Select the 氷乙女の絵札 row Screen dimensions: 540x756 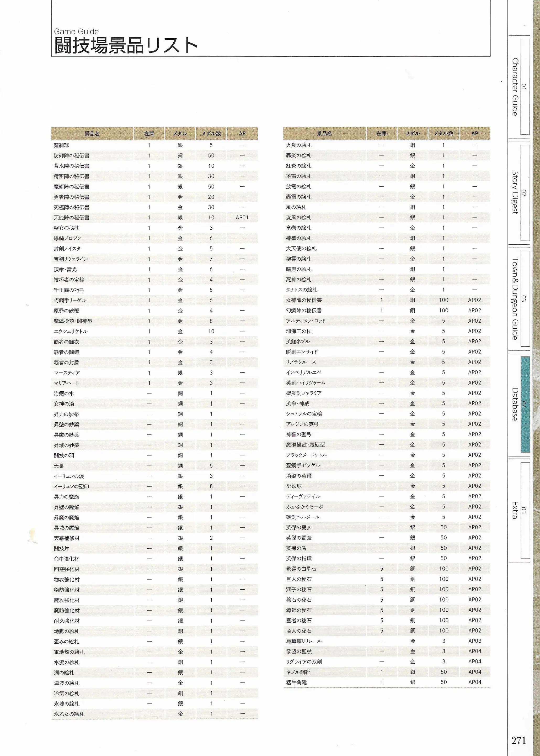[x=154, y=714]
